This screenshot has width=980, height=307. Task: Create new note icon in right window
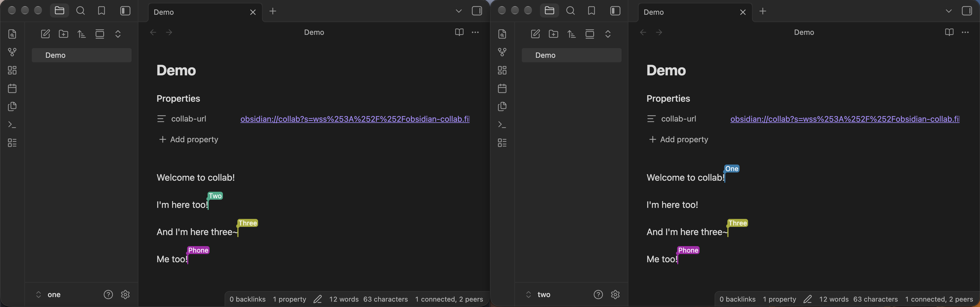[535, 34]
